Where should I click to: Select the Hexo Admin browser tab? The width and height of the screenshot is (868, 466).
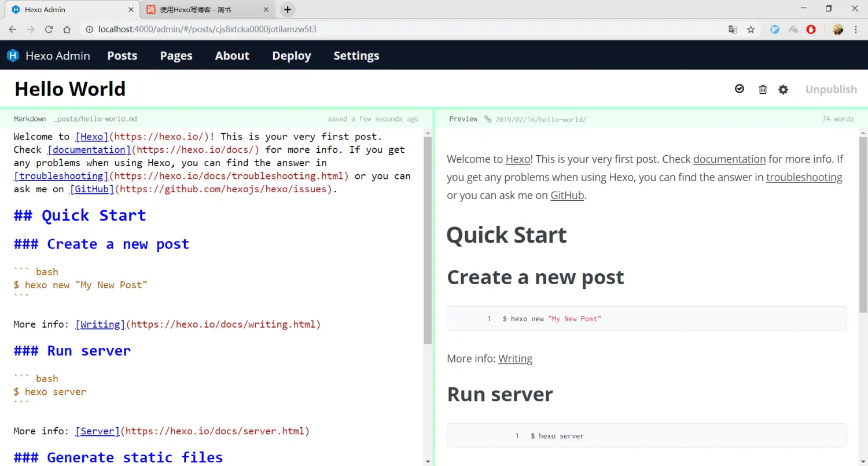point(72,9)
